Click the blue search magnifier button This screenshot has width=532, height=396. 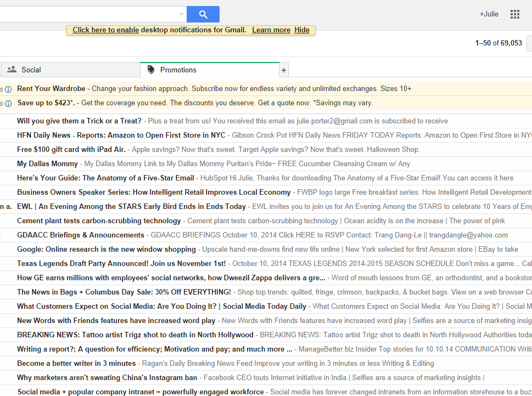click(x=203, y=14)
